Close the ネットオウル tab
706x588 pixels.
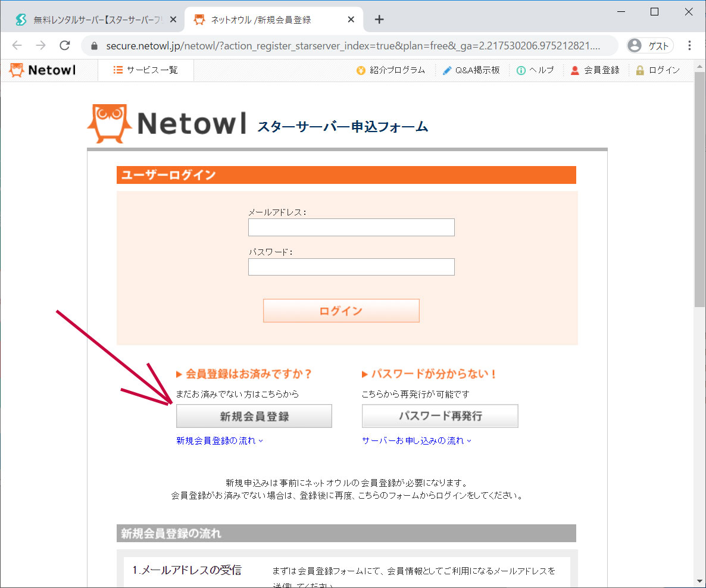point(351,20)
